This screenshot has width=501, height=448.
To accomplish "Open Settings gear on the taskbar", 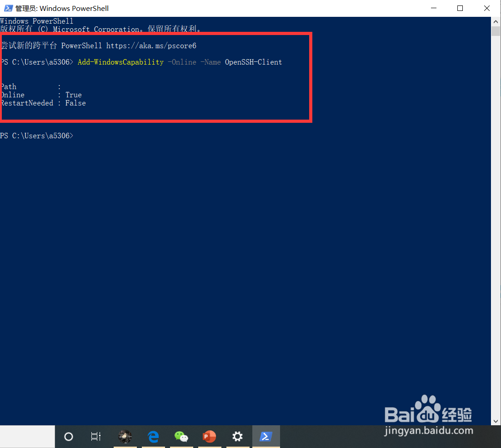I will click(237, 437).
